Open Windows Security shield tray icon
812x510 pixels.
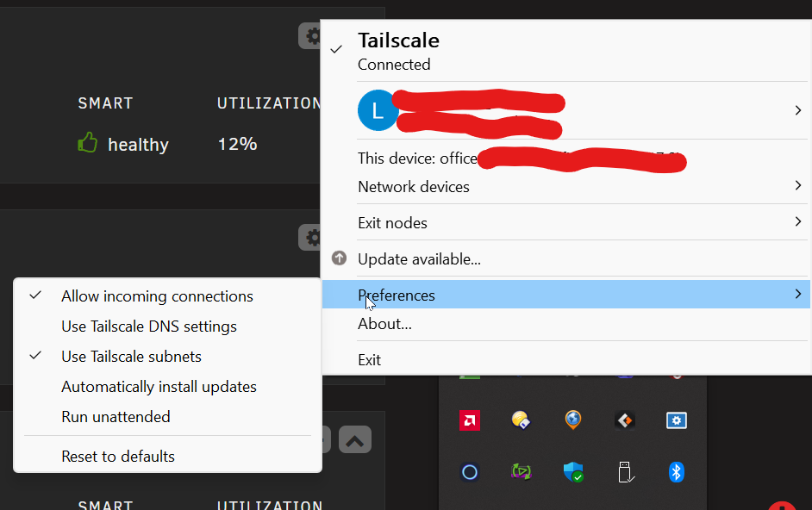point(573,472)
